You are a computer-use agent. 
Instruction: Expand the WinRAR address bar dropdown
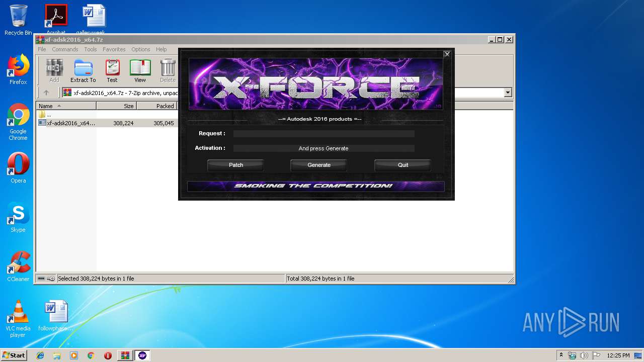(x=508, y=93)
